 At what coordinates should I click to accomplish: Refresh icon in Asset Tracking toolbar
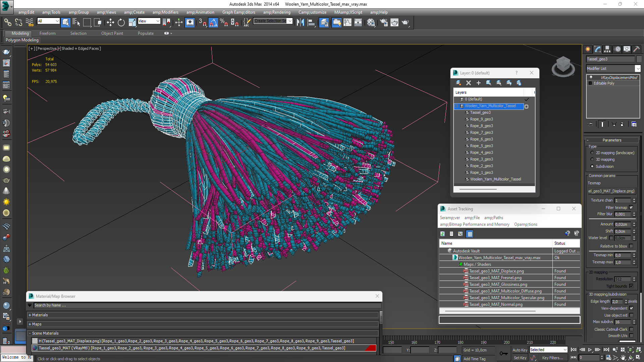pos(442,234)
